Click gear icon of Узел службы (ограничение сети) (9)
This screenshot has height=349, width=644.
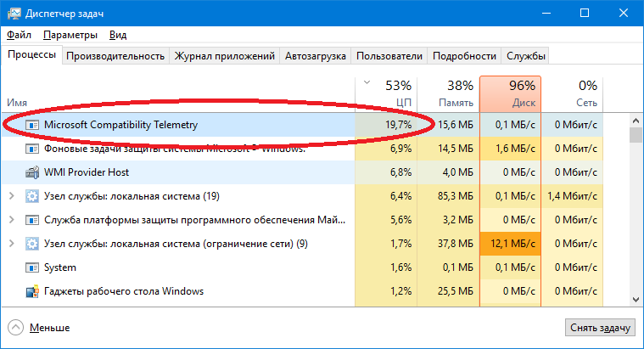point(32,244)
